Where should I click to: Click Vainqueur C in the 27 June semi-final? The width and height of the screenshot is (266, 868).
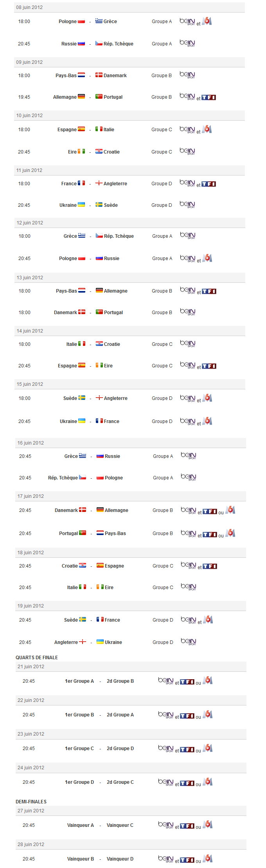pos(120,825)
